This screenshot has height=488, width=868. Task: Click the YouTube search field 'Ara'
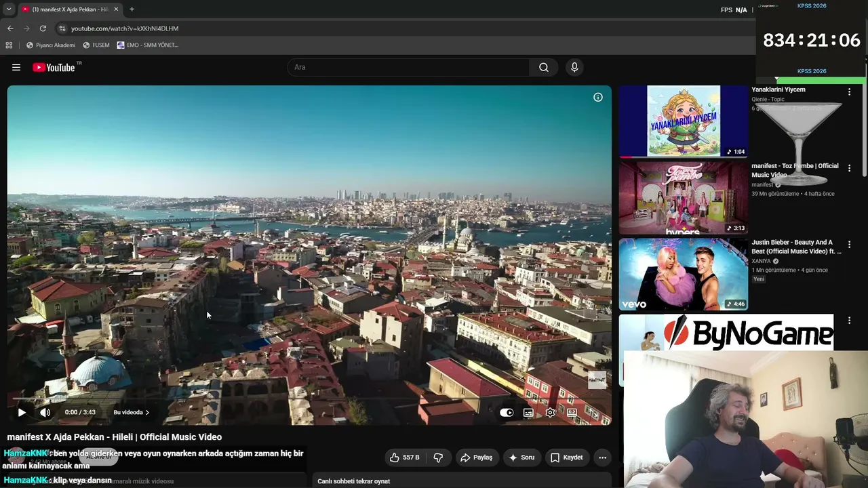click(x=408, y=67)
